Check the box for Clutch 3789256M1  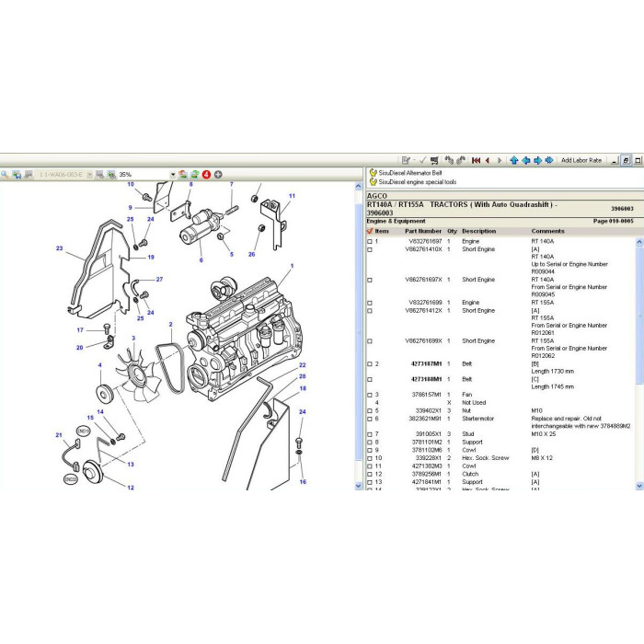[x=370, y=474]
